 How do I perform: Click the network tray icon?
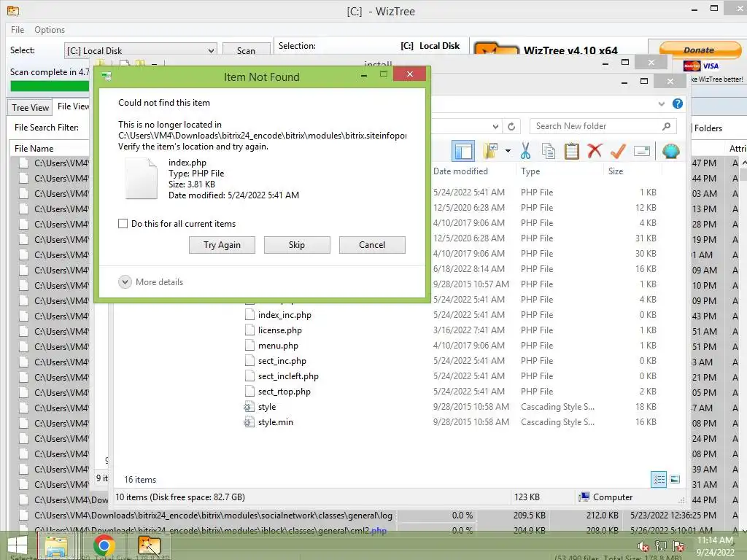tap(661, 546)
